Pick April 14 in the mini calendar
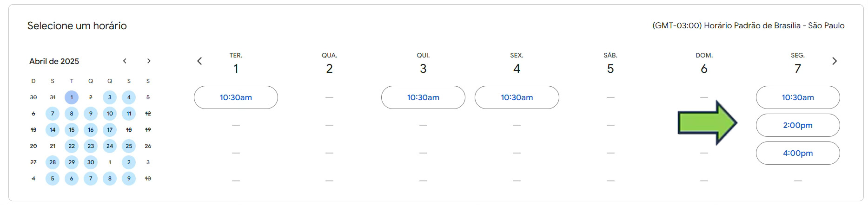Viewport: 868px width, 205px height. point(53,130)
